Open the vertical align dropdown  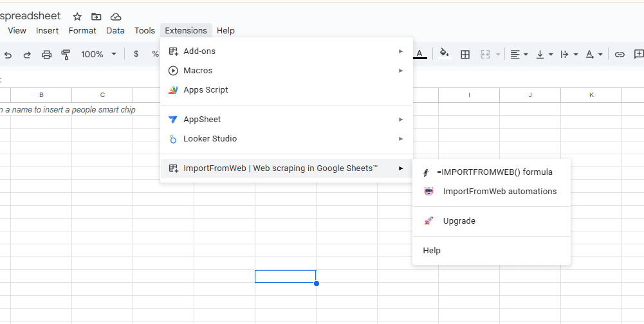544,55
